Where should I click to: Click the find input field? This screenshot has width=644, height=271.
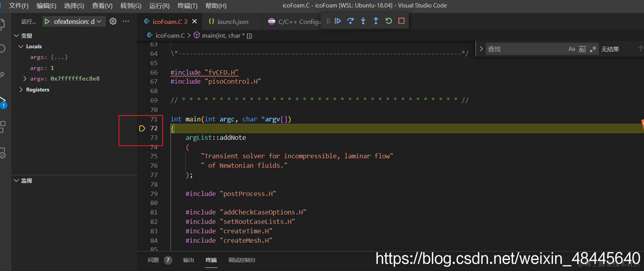pos(526,49)
